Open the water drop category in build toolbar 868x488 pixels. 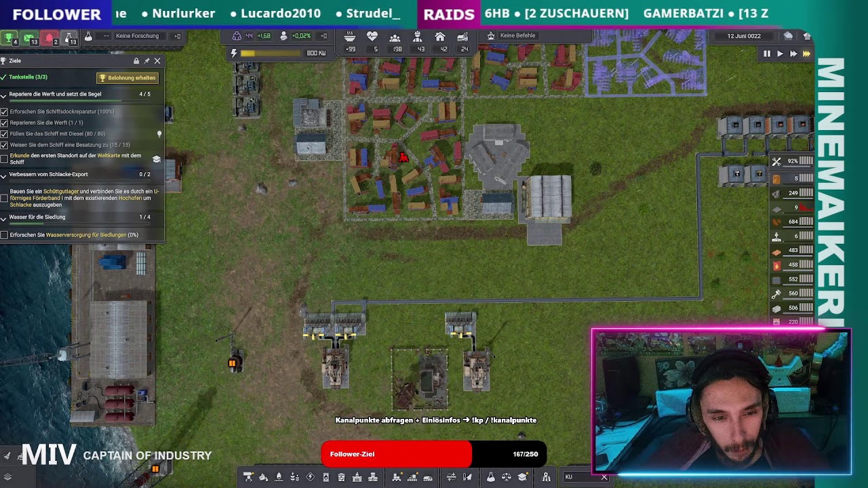[279, 477]
